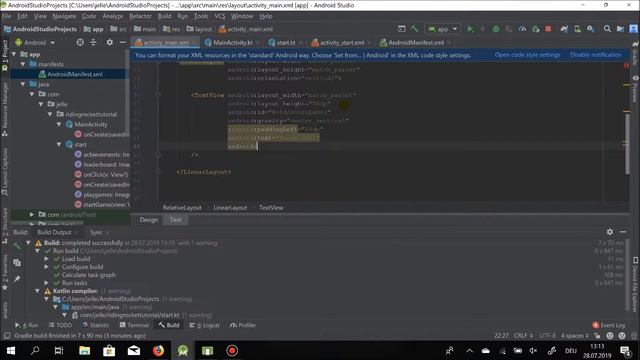640x360 pixels.
Task: Expand the Load build node
Action: (x=47, y=259)
